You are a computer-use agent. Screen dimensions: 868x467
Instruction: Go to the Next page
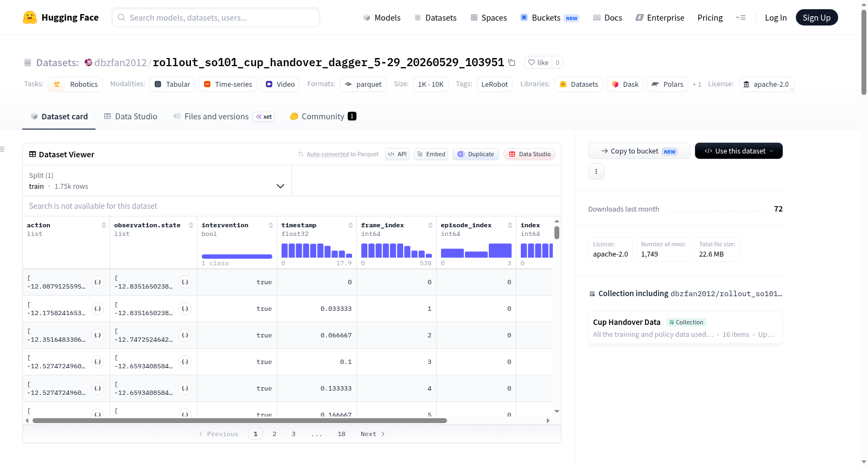point(373,434)
